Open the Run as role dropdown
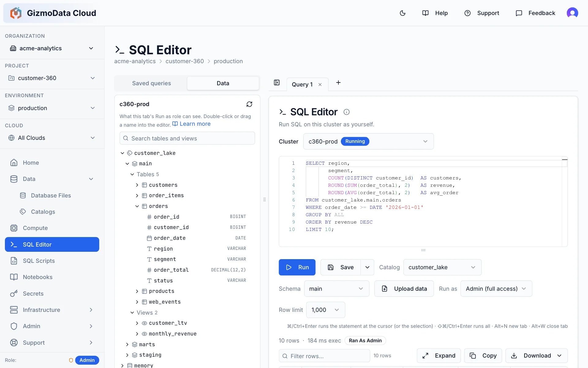 pos(496,289)
